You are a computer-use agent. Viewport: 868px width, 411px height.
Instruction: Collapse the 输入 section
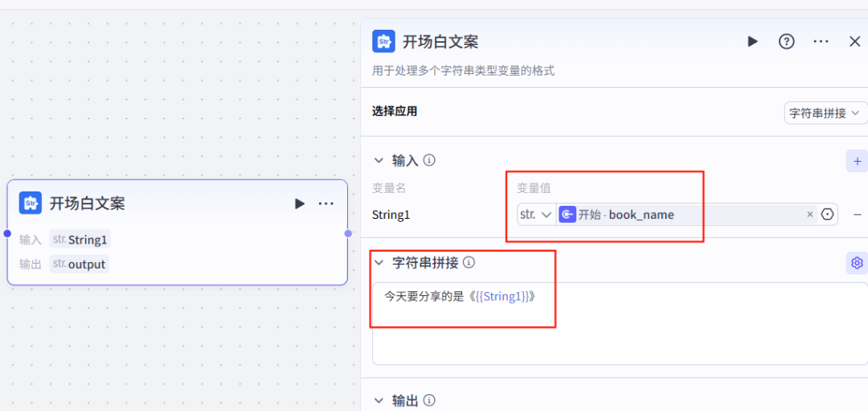click(x=379, y=161)
